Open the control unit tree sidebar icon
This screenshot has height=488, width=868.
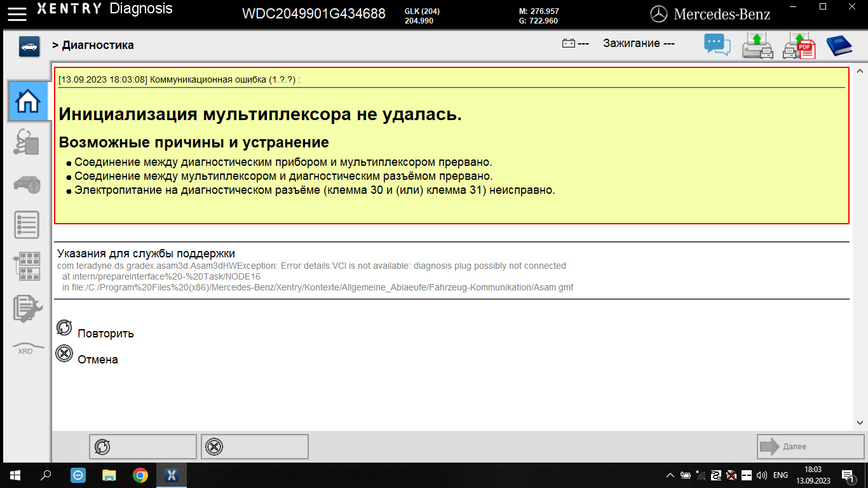pyautogui.click(x=27, y=266)
